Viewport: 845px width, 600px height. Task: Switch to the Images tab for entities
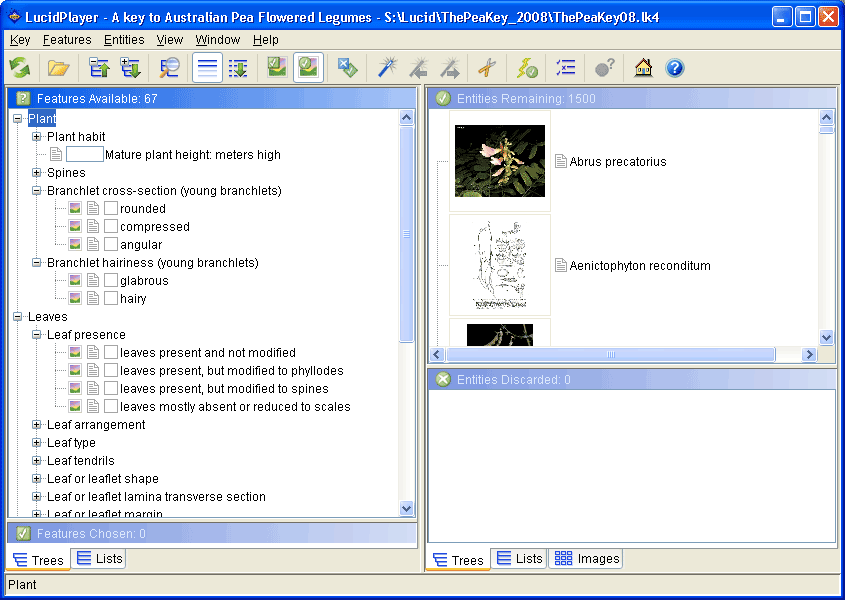tap(587, 559)
